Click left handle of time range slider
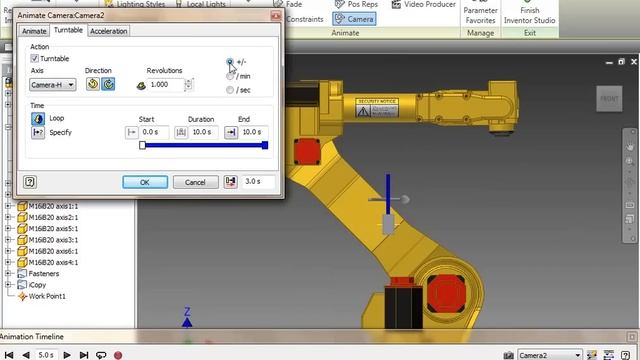The height and width of the screenshot is (360, 640). 142,145
